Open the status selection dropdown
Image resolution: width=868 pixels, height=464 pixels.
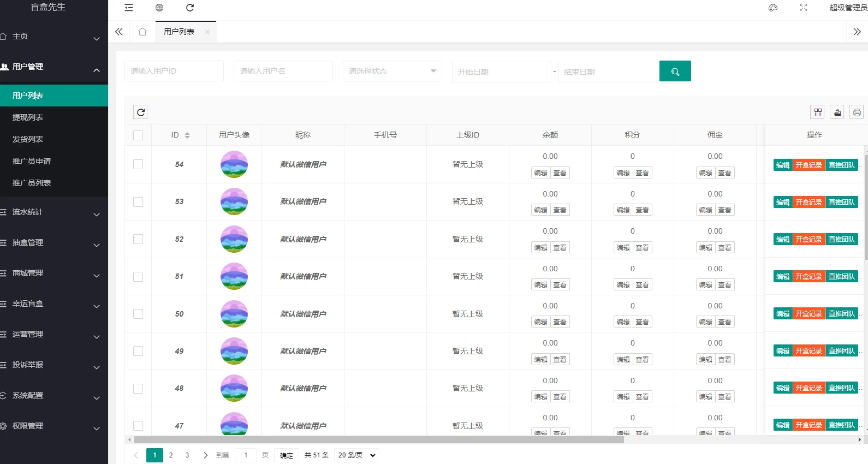(392, 71)
